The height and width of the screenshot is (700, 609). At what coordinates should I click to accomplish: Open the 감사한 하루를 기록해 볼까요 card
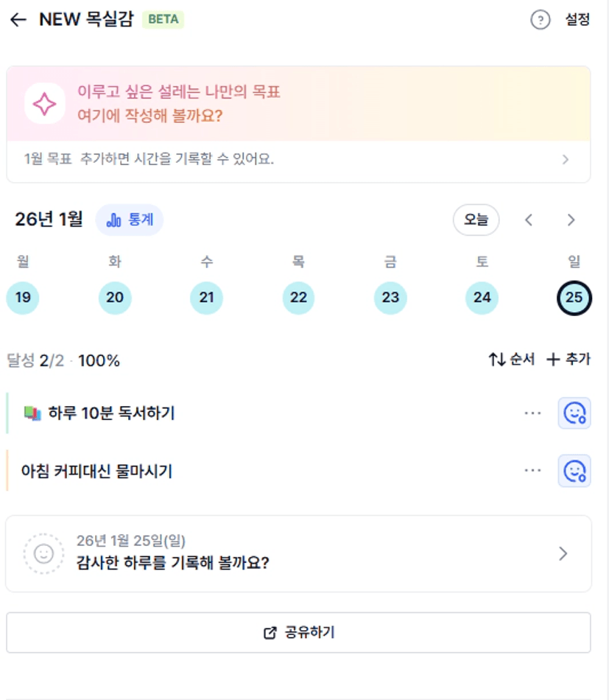coord(298,553)
